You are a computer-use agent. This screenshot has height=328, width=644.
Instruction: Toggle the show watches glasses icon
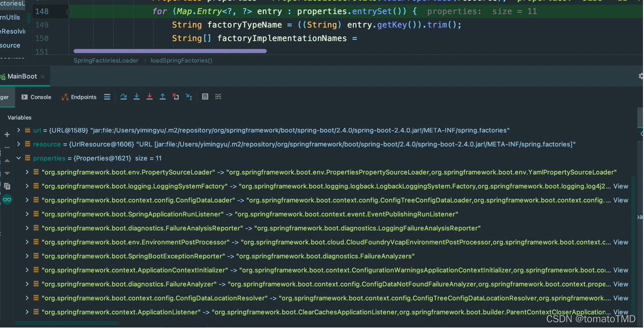pos(7,200)
